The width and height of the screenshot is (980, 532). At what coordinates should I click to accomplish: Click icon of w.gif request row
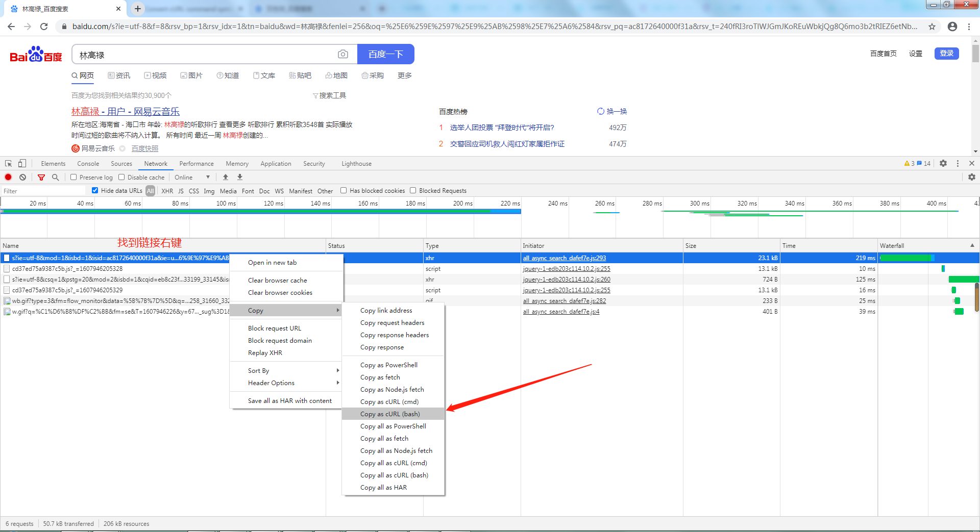tap(7, 312)
